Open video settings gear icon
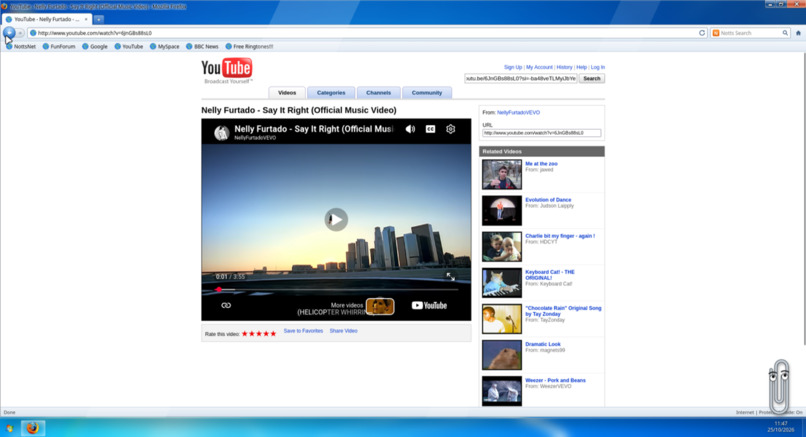Screen dimensions: 806x437 [450, 129]
